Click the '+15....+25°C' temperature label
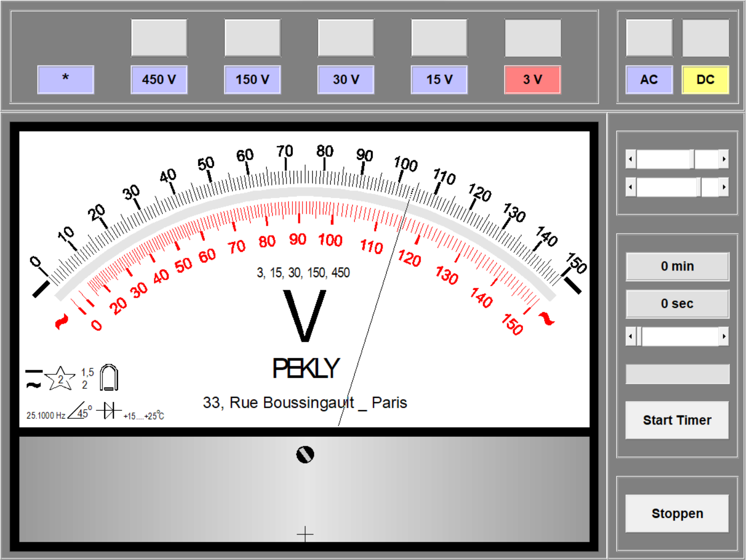The image size is (747, 560). click(144, 416)
